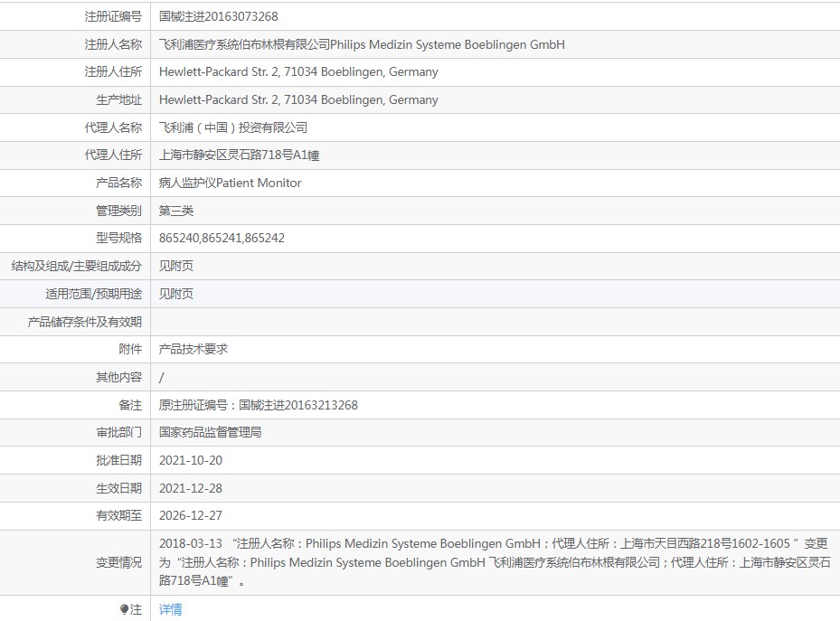Select effective date 2021-12-28
The width and height of the screenshot is (840, 621).
point(191,488)
